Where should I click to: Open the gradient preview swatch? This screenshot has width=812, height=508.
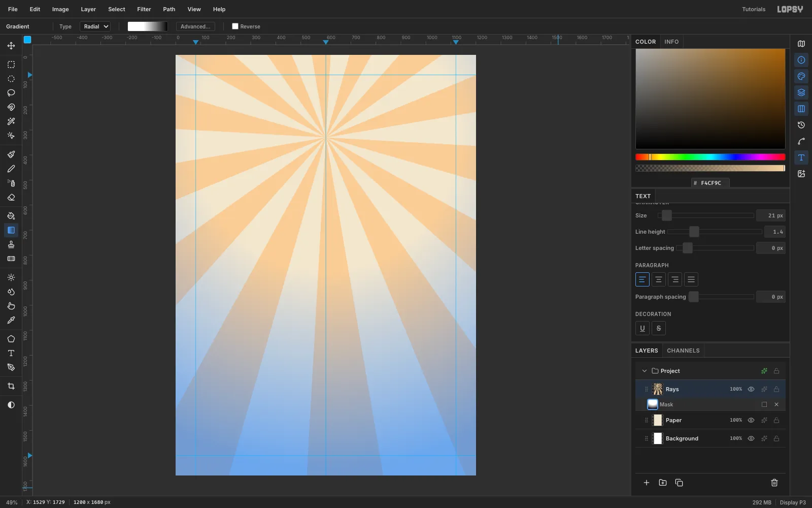coord(147,26)
